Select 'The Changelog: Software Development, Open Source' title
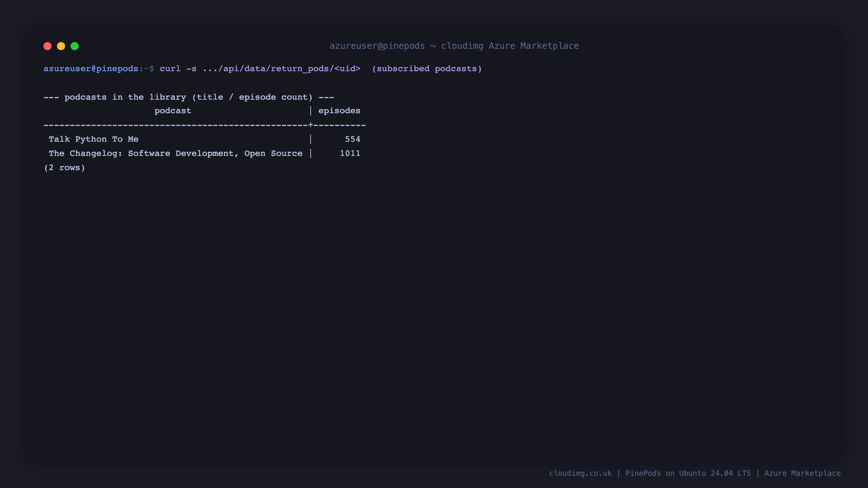Viewport: 868px width, 488px height. pos(176,153)
